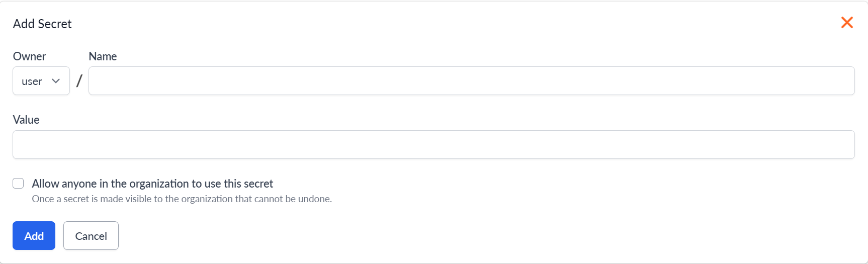Tick the box beside 'Allow anyone in the organization'

(19, 184)
